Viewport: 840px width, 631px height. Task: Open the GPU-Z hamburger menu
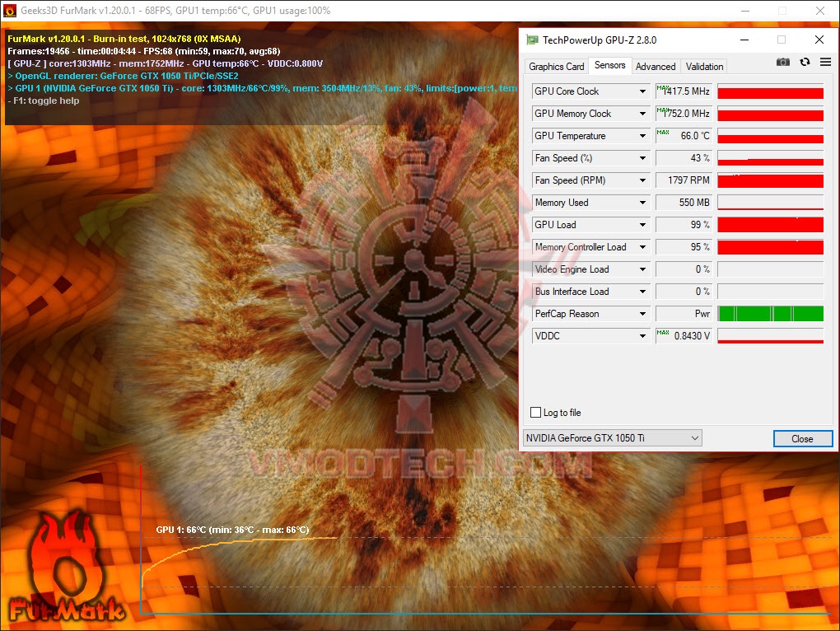[825, 62]
